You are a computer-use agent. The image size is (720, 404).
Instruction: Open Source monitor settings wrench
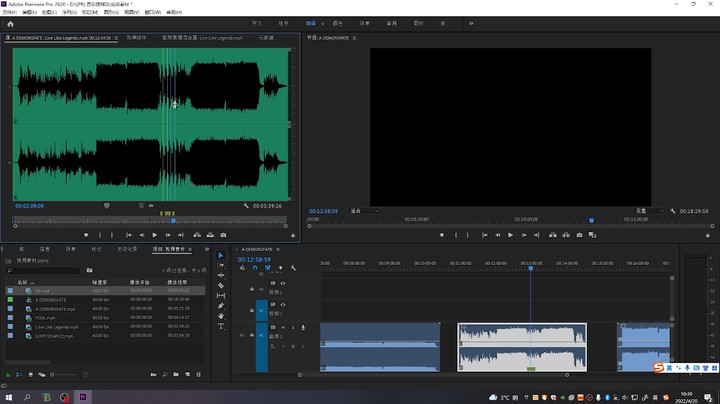pyautogui.click(x=246, y=206)
